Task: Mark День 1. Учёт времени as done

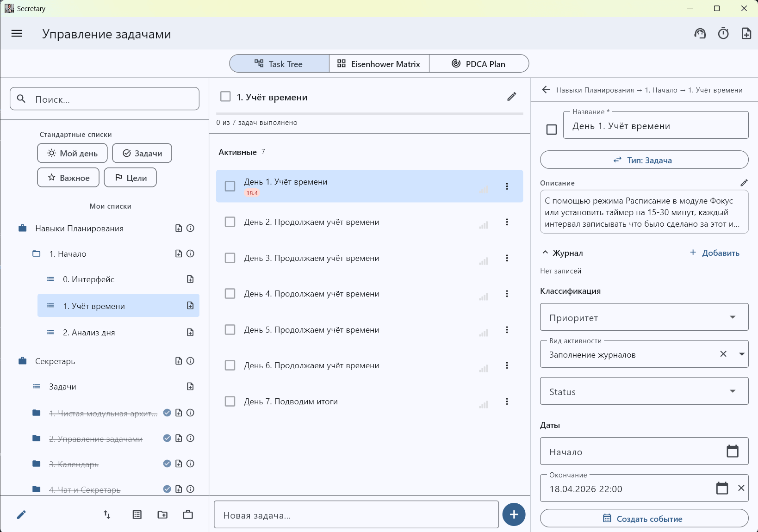Action: [230, 186]
